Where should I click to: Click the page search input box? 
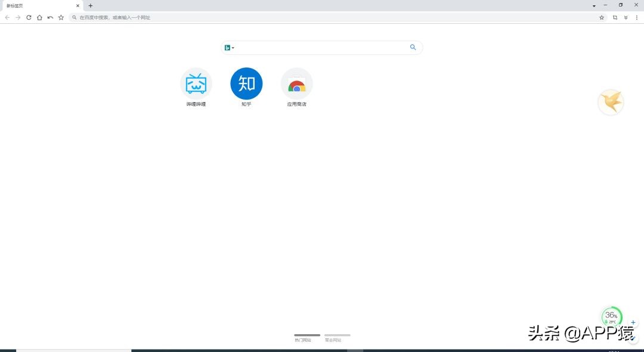pos(321,48)
